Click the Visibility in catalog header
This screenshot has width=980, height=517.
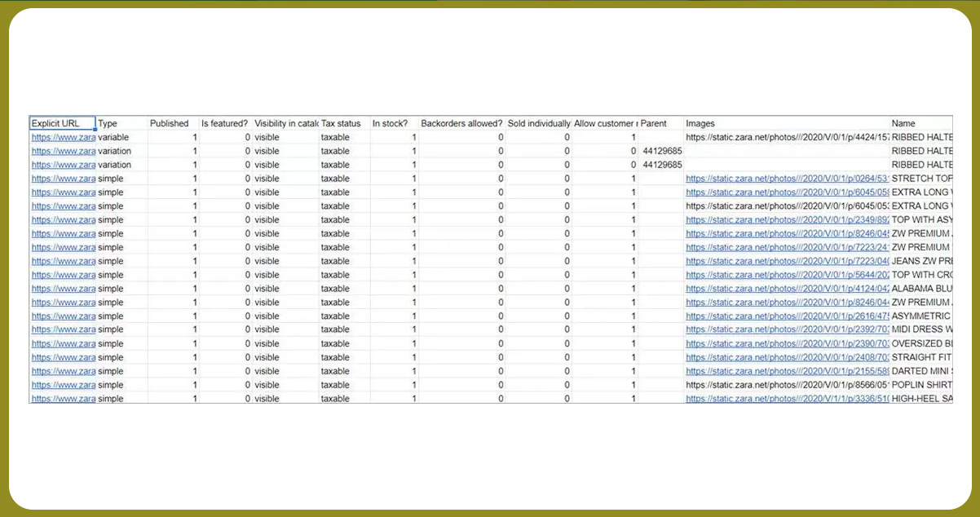[285, 123]
